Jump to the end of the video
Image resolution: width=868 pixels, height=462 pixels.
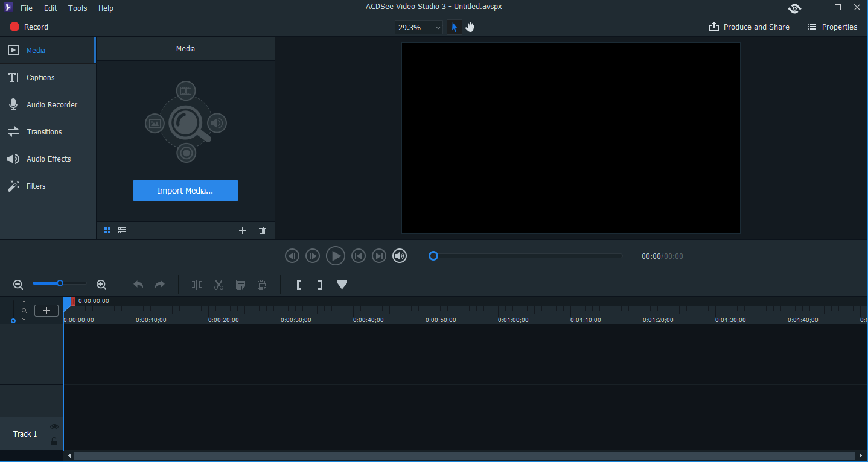click(x=379, y=256)
